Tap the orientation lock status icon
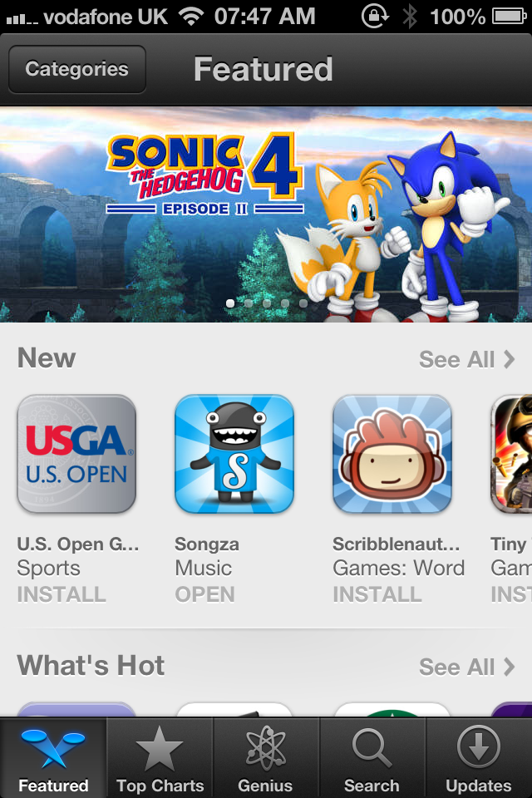Viewport: 532px width, 798px height. pyautogui.click(x=375, y=17)
